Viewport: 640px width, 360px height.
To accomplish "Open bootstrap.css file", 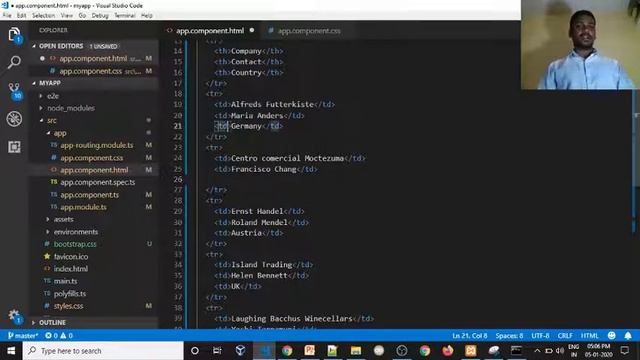I will [x=75, y=244].
